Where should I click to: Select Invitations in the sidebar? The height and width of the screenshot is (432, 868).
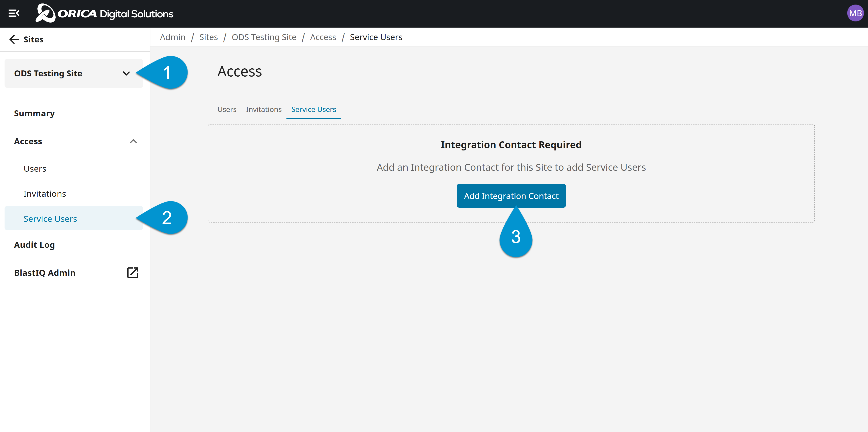pyautogui.click(x=45, y=194)
